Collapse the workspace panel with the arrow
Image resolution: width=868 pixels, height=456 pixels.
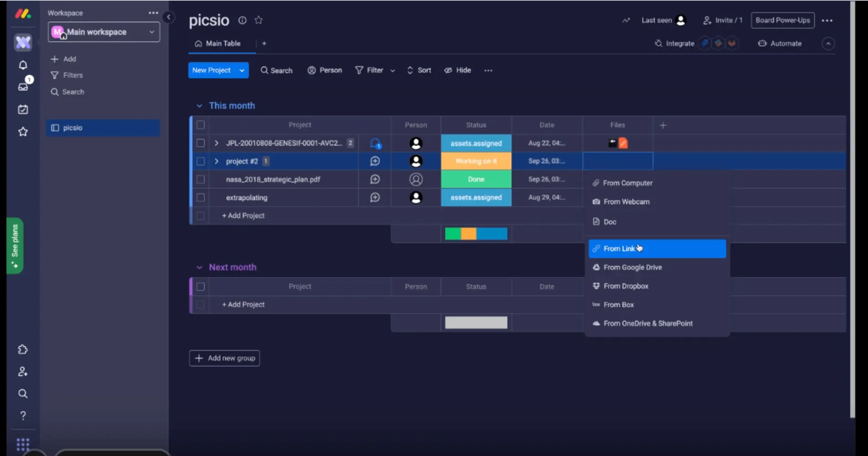point(168,17)
